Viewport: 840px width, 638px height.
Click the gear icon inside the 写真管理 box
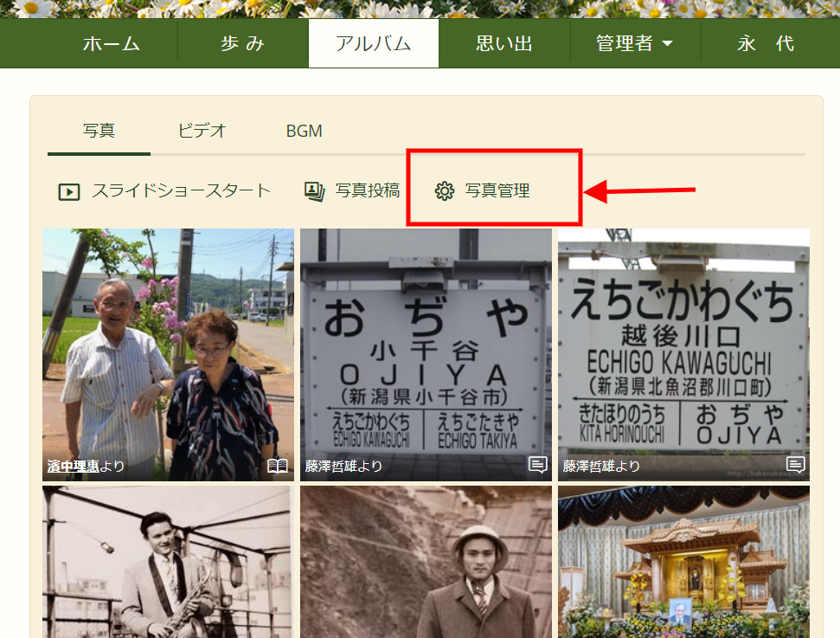pyautogui.click(x=446, y=190)
